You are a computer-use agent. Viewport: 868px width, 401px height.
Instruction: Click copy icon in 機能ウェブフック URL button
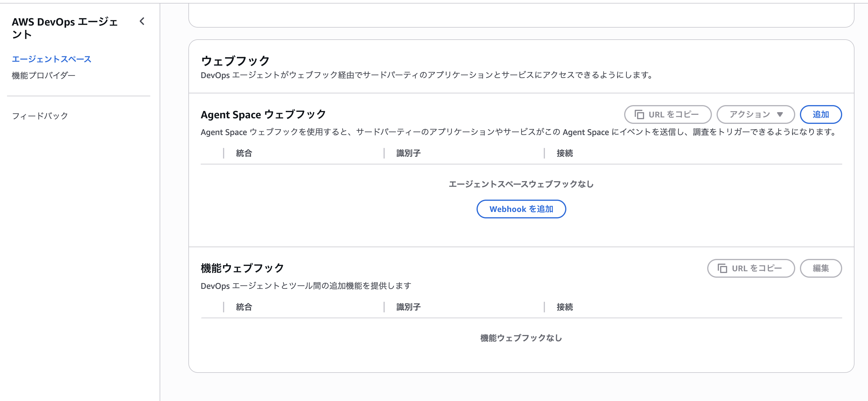(722, 268)
